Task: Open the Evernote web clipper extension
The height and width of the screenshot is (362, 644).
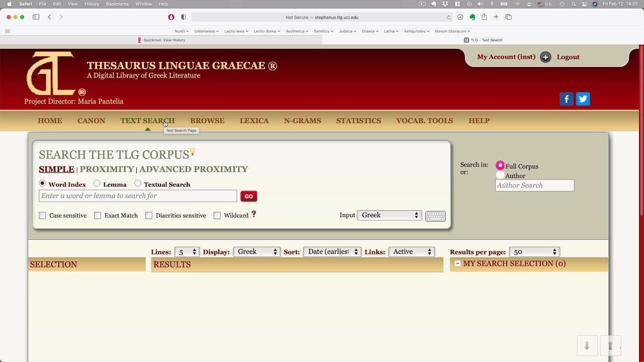Action: 472,17
